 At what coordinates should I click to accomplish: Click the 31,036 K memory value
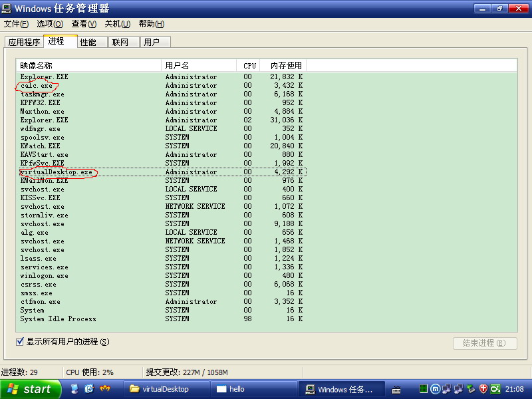click(x=287, y=120)
